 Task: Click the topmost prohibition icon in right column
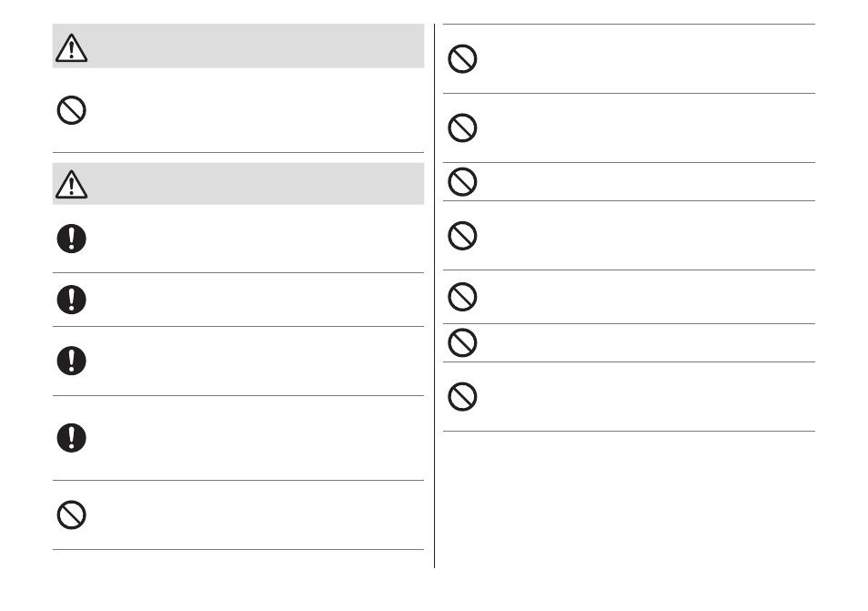point(462,58)
